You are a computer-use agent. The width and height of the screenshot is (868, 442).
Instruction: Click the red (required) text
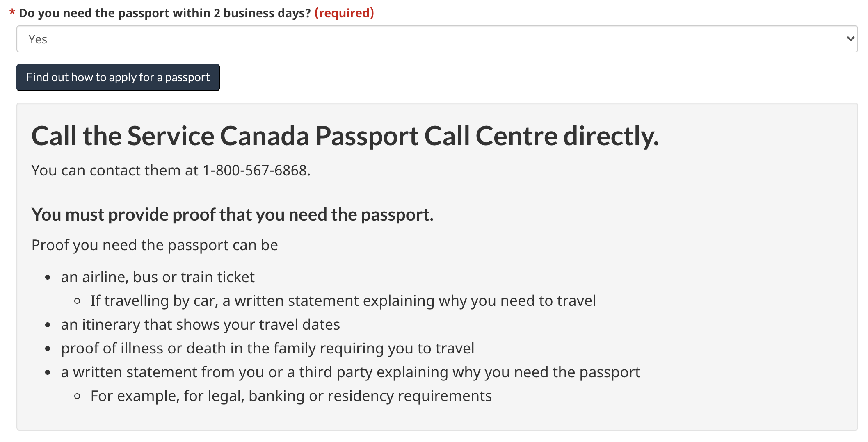(x=344, y=13)
